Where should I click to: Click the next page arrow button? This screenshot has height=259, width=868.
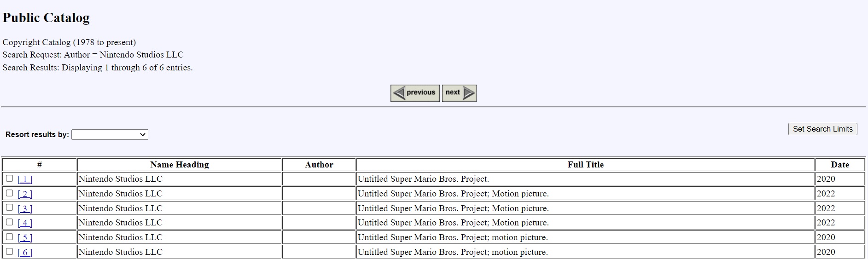click(x=459, y=93)
